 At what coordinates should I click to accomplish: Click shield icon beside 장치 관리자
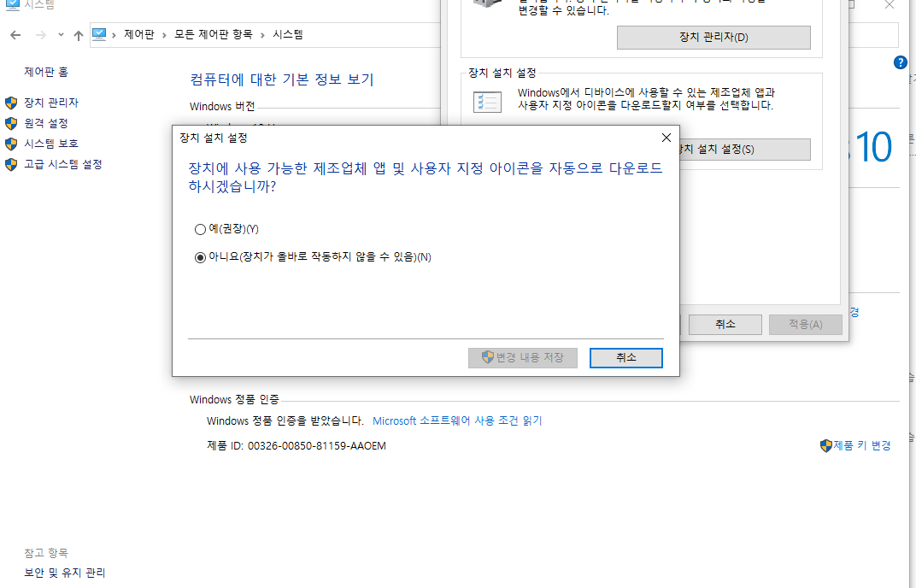coord(11,103)
